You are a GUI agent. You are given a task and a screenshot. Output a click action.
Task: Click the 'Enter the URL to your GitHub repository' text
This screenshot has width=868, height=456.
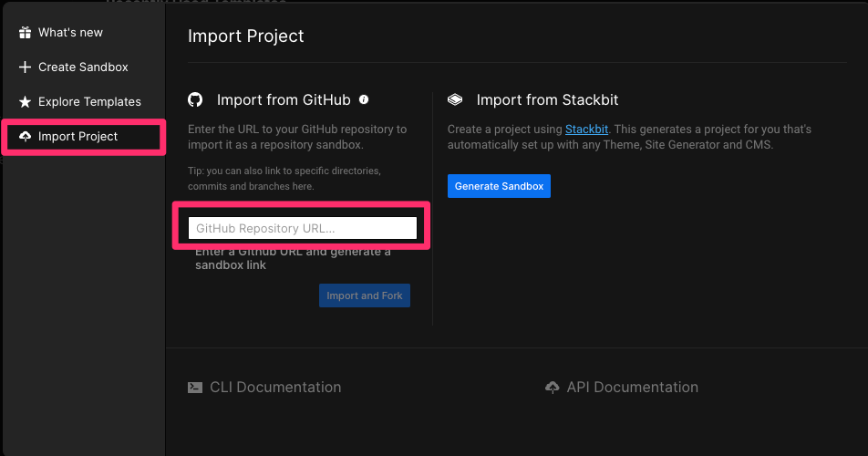tap(297, 137)
